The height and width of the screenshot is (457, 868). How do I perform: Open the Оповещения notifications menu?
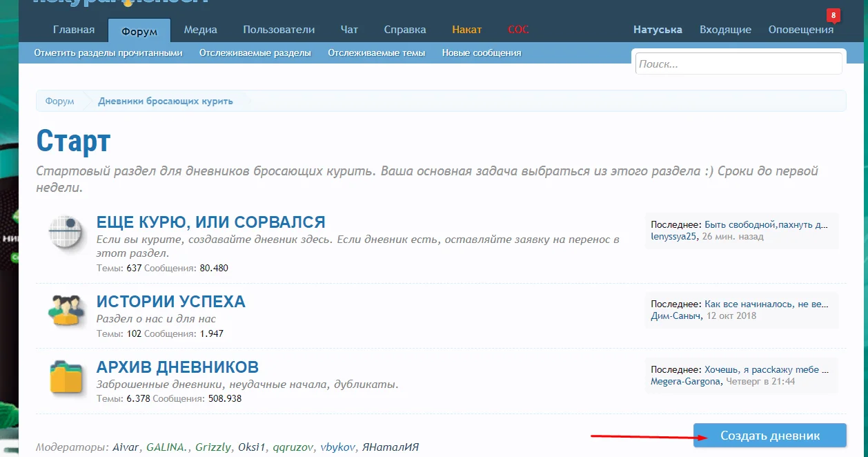[x=800, y=30]
